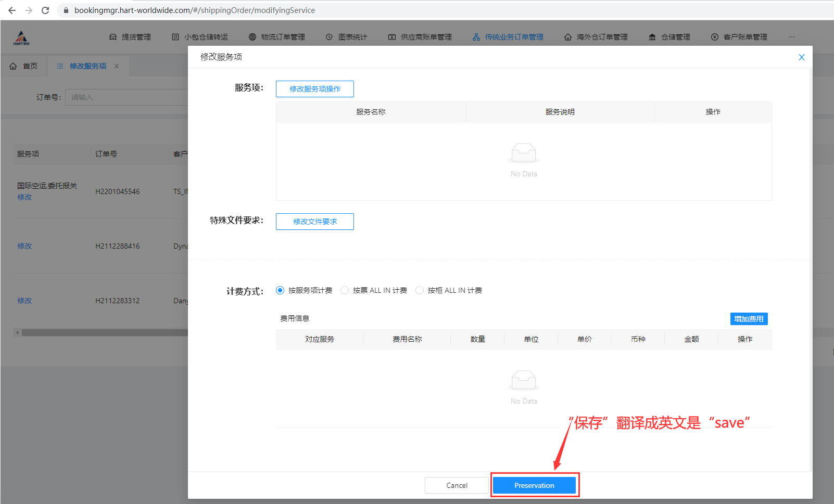Open the 仓储管理 menu
Image resolution: width=834 pixels, height=504 pixels.
point(669,37)
